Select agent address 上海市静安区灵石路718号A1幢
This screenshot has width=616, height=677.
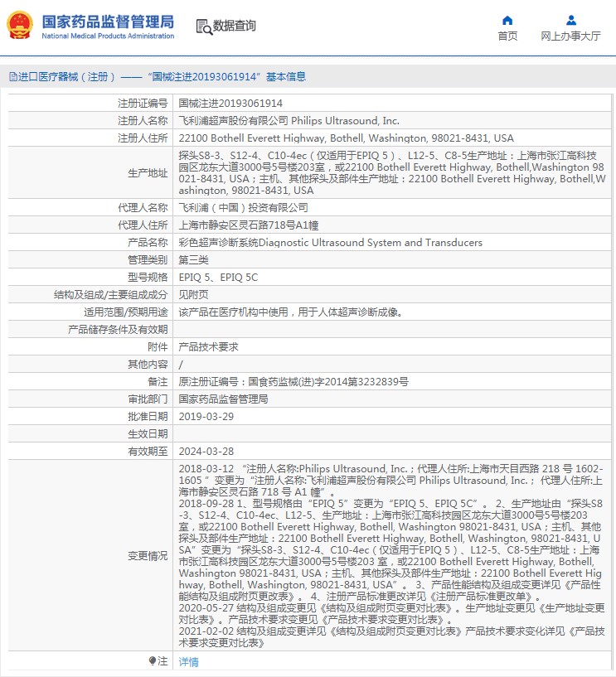[249, 225]
